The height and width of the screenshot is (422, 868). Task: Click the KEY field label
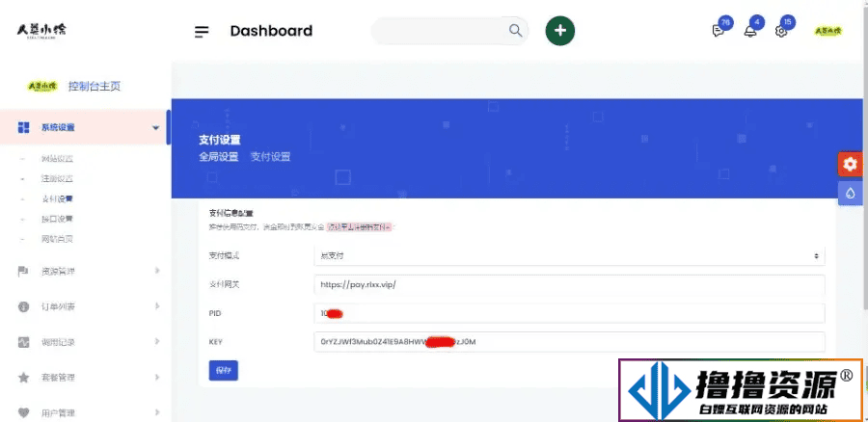coord(215,342)
